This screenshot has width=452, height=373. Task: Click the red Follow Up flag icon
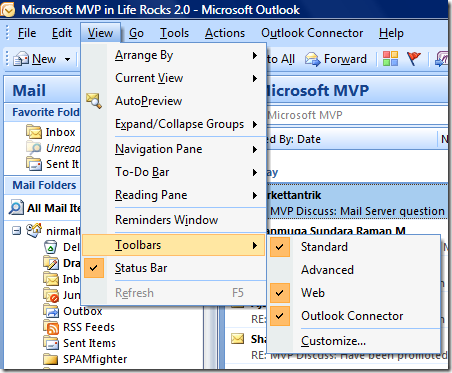coord(414,59)
